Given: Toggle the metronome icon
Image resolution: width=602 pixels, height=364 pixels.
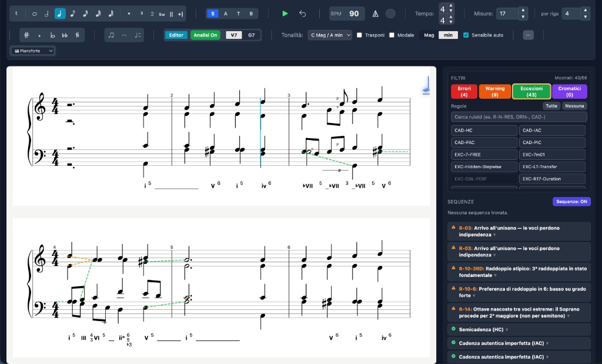Looking at the screenshot, I should coord(375,14).
